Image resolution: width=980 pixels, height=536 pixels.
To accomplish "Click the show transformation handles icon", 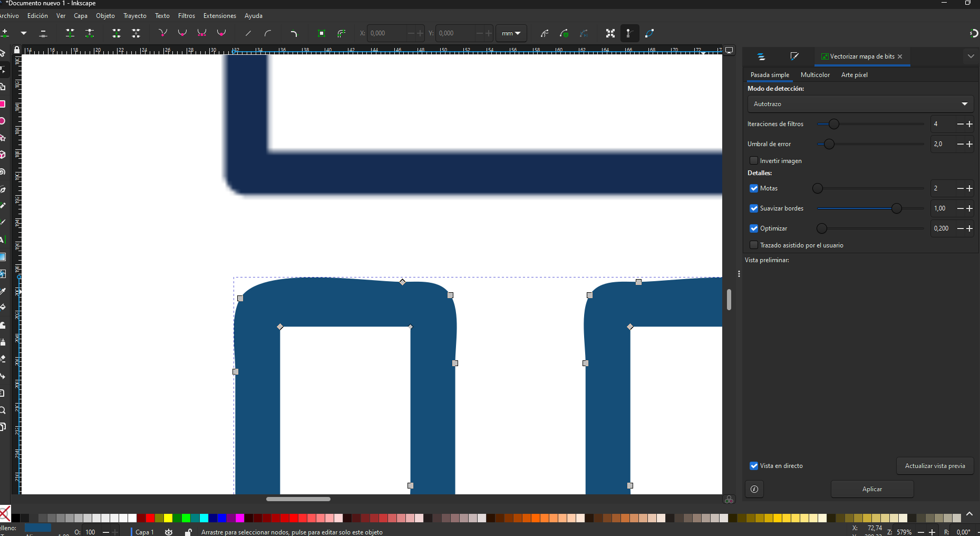I will point(610,33).
